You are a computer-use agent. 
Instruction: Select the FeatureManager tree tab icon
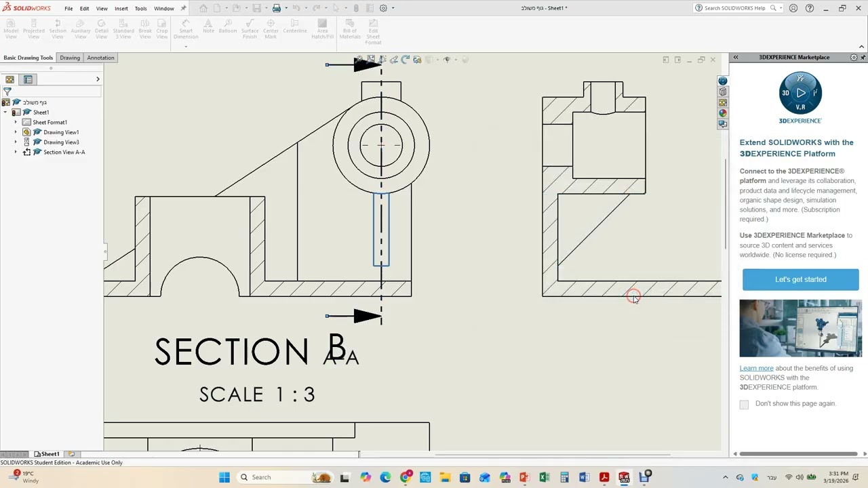click(x=10, y=79)
